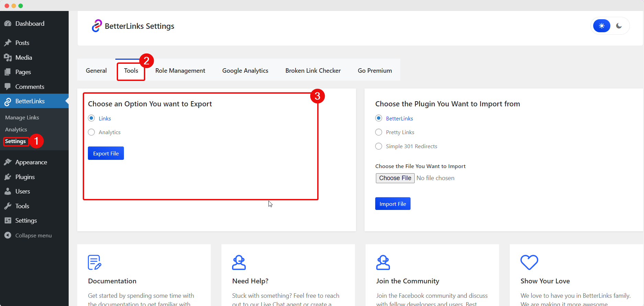Click the Need Help support agent icon
Viewport: 644px width, 306px height.
(239, 262)
